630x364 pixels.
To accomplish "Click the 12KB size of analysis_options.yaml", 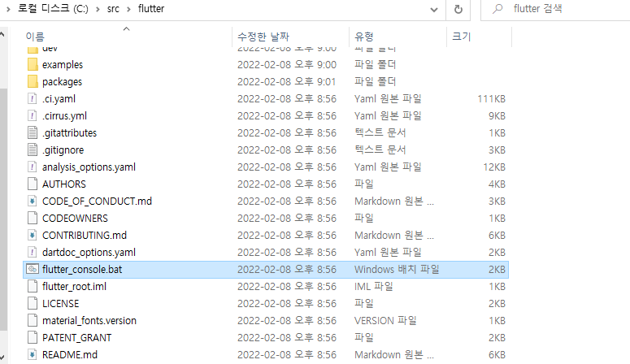I will tap(494, 167).
